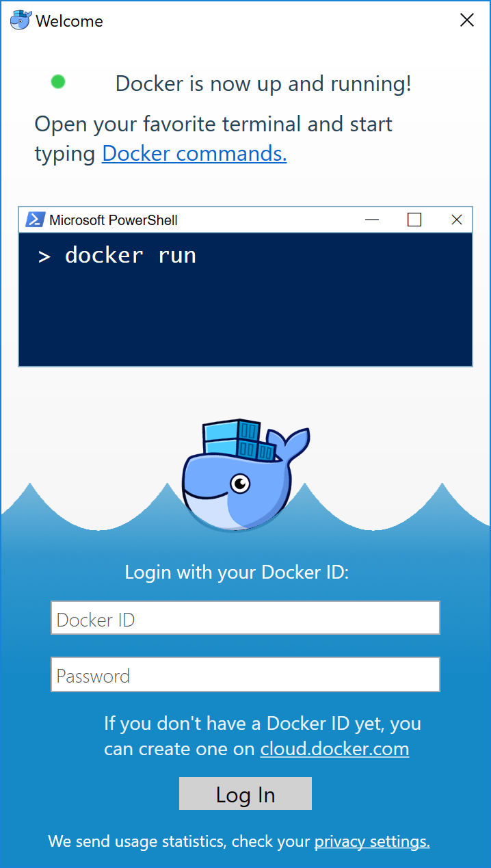Click the maximize icon of PowerShell preview
Viewport: 491px width, 868px height.
(414, 220)
